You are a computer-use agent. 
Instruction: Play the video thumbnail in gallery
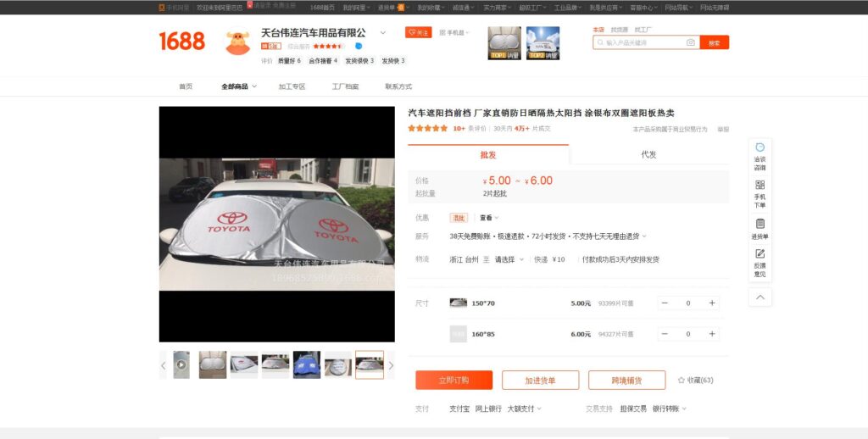181,364
